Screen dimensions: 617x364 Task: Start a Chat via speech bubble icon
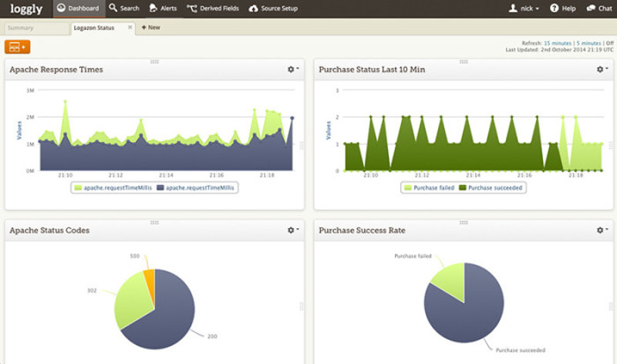click(591, 8)
